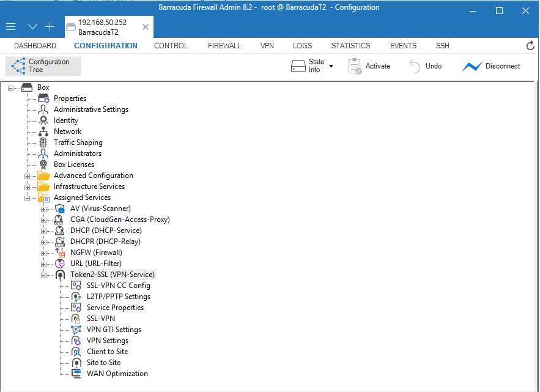Image resolution: width=540 pixels, height=392 pixels.
Task: Switch to the DASHBOARD tab
Action: tap(35, 46)
